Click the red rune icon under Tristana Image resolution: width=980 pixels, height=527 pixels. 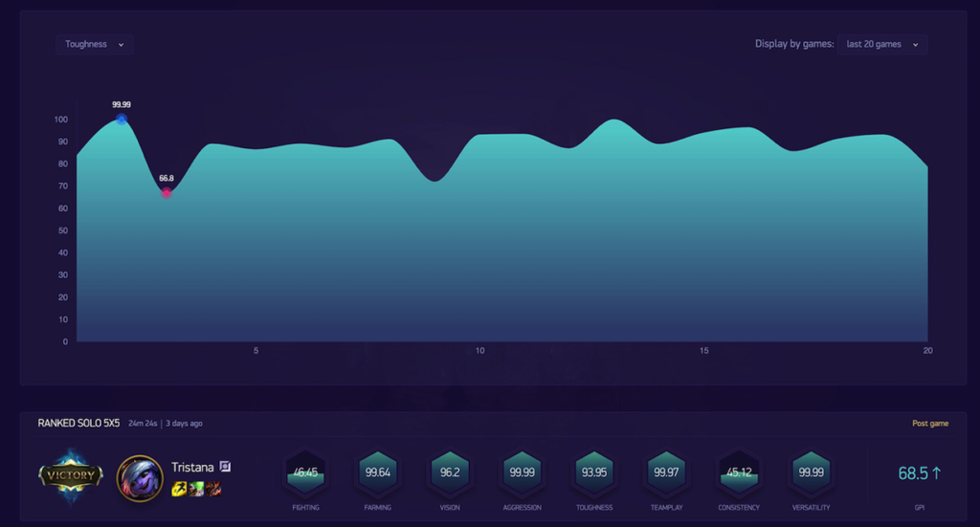(214, 490)
